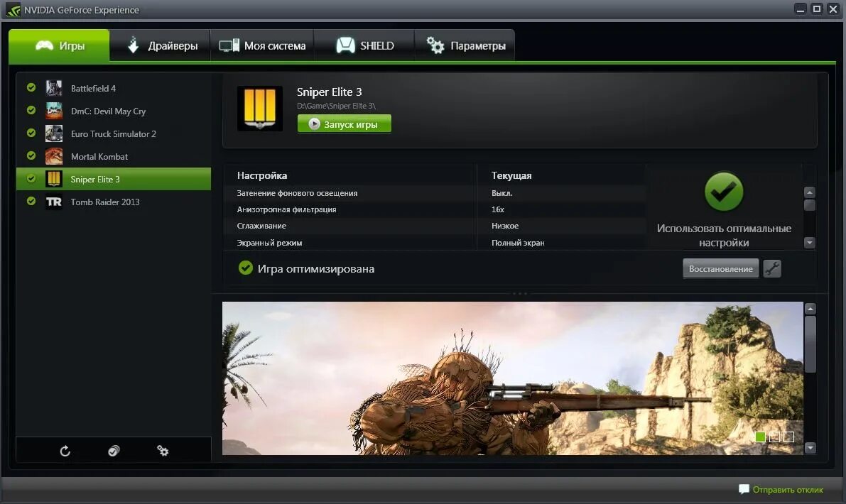
Task: Click Использовать оптимальные настройки text
Action: (724, 236)
